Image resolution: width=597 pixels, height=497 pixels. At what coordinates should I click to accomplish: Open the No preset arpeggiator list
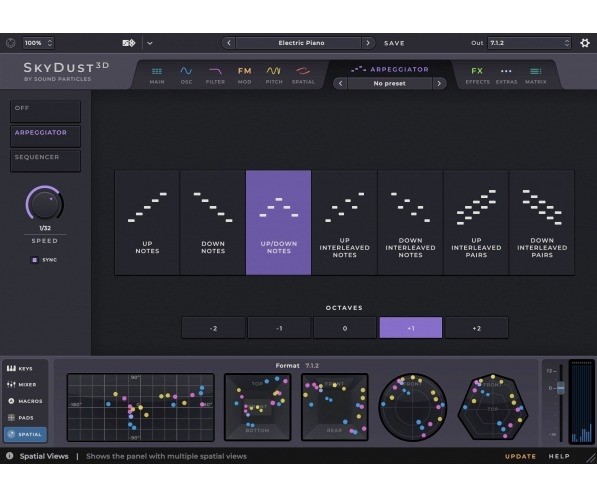[x=389, y=83]
